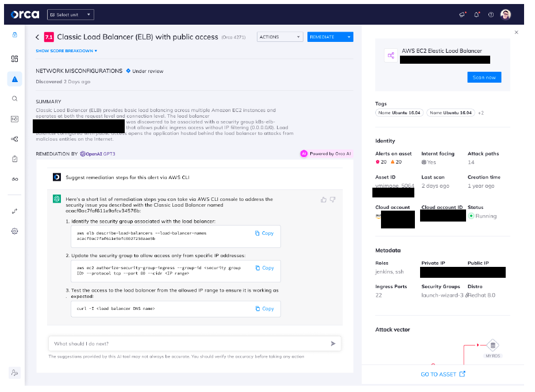Open the user profile avatar

[x=506, y=15]
